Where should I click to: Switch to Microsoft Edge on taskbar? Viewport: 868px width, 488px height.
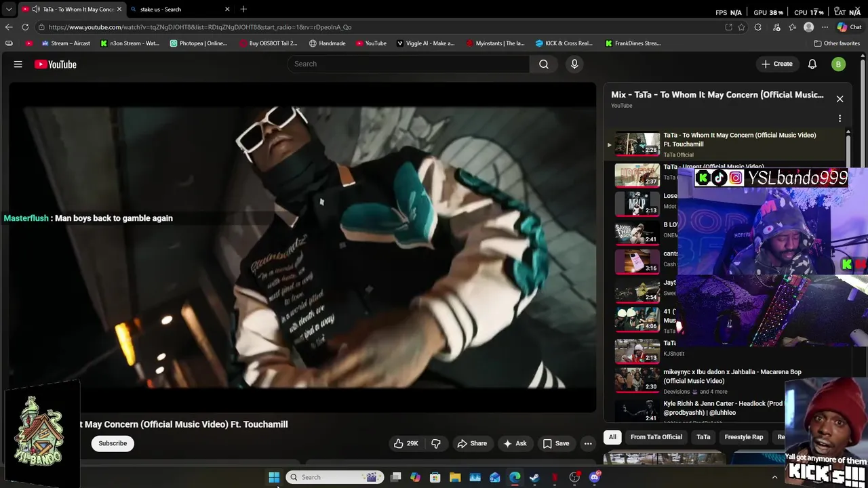[515, 477]
